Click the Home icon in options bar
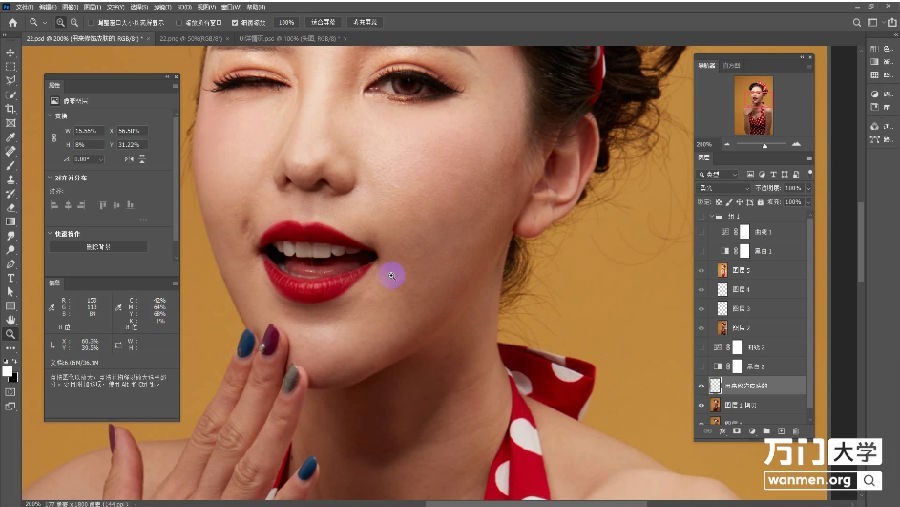This screenshot has height=507, width=900. 13,23
